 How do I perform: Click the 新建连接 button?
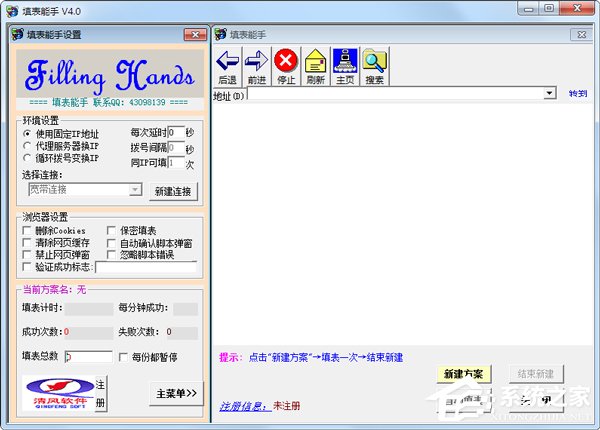[x=173, y=191]
